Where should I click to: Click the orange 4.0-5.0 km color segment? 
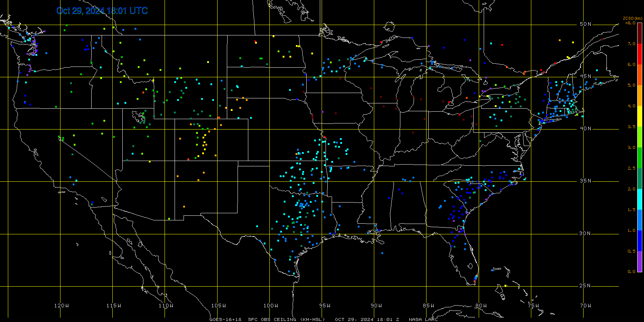pos(640,96)
